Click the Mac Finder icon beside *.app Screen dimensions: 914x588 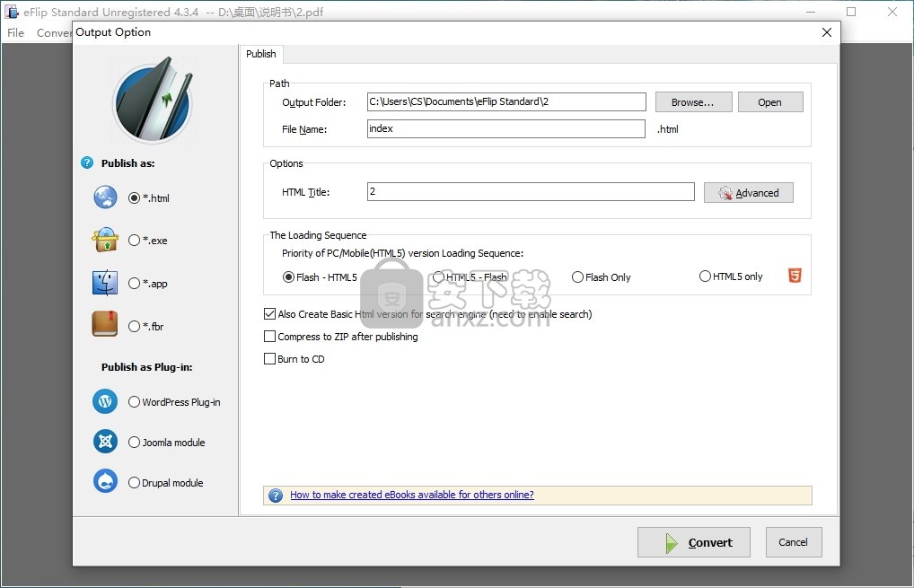tap(105, 283)
